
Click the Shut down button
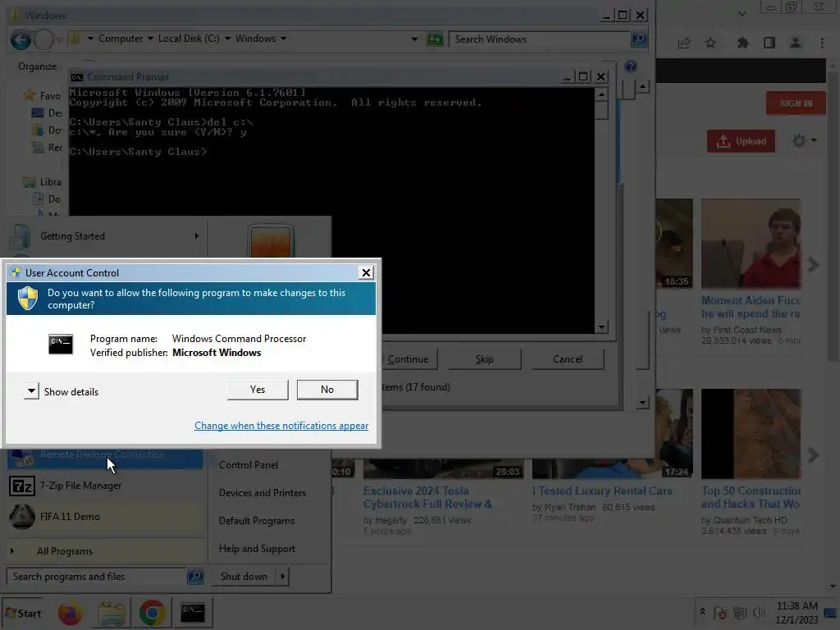[x=244, y=577]
